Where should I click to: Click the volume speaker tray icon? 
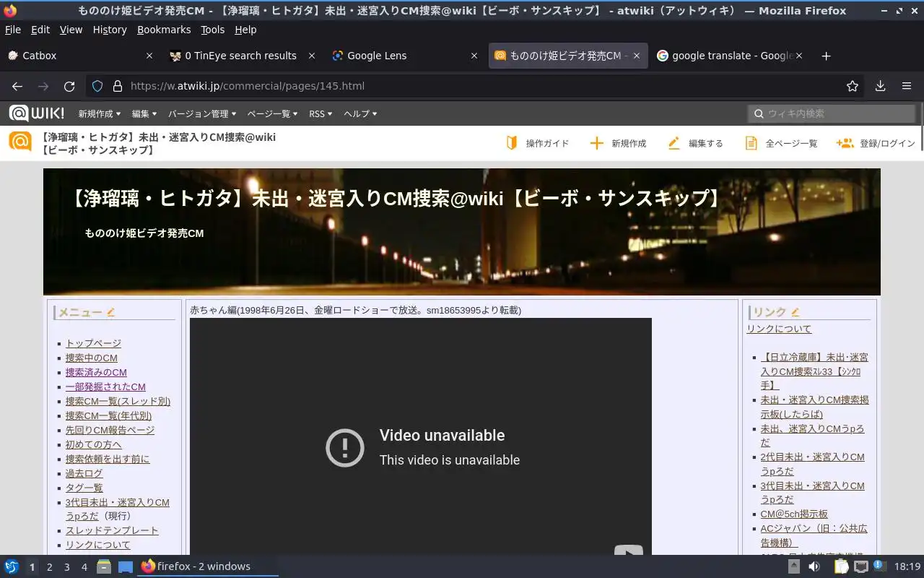click(814, 566)
